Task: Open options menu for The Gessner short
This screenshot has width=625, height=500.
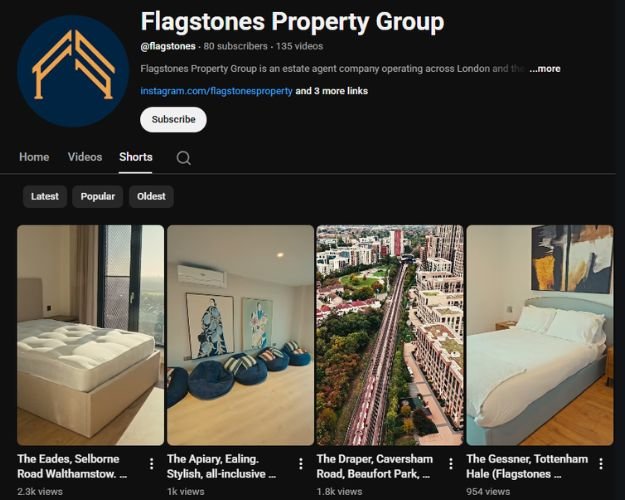Action: 601,464
